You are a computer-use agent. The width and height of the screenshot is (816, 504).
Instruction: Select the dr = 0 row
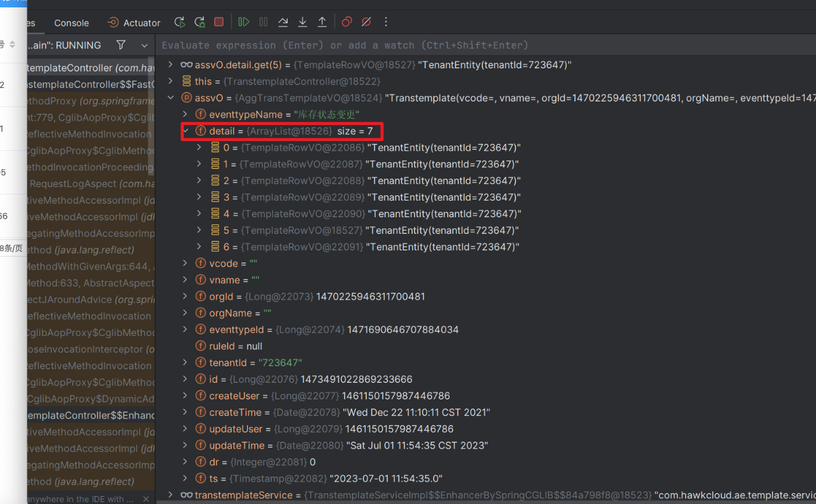tap(487, 462)
